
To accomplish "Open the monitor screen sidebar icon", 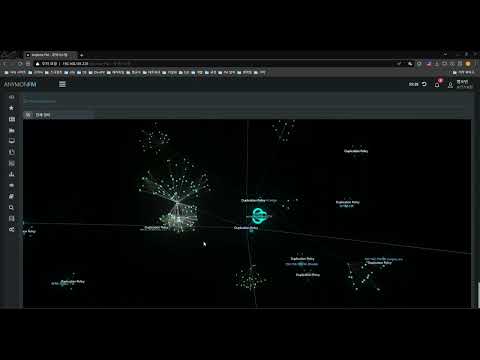I will pyautogui.click(x=12, y=141).
